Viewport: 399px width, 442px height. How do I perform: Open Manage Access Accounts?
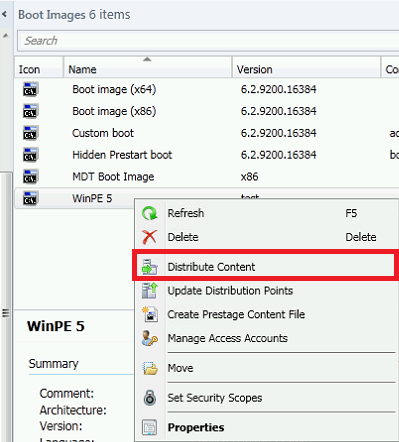tap(265, 338)
